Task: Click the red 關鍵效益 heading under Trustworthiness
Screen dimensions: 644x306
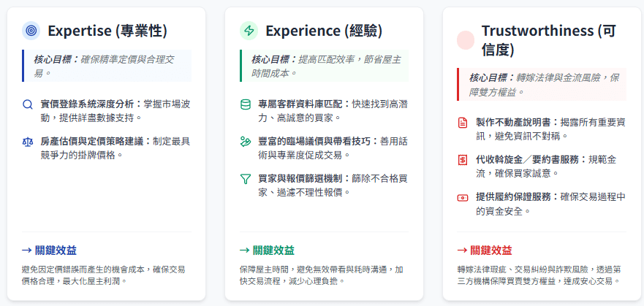Action: [484, 250]
